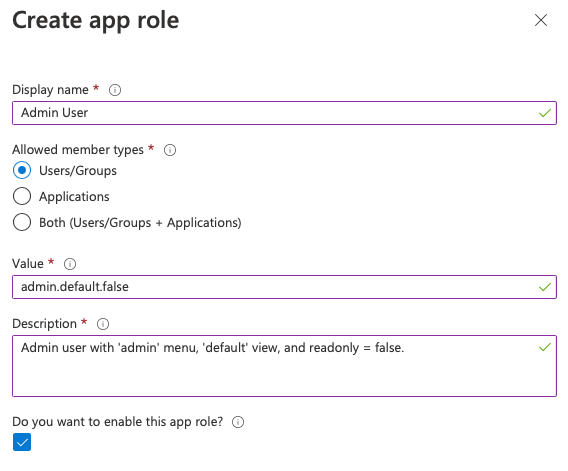Click the Description field validation checkmark
This screenshot has width=568, height=471.
[545, 347]
